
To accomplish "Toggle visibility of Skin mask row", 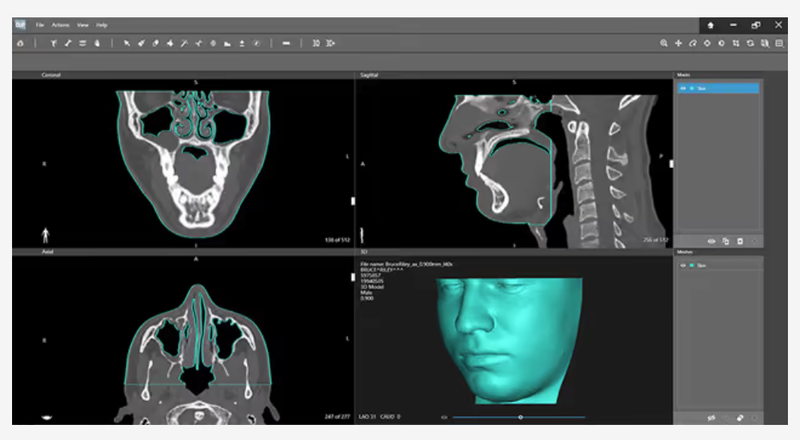I will pos(683,88).
